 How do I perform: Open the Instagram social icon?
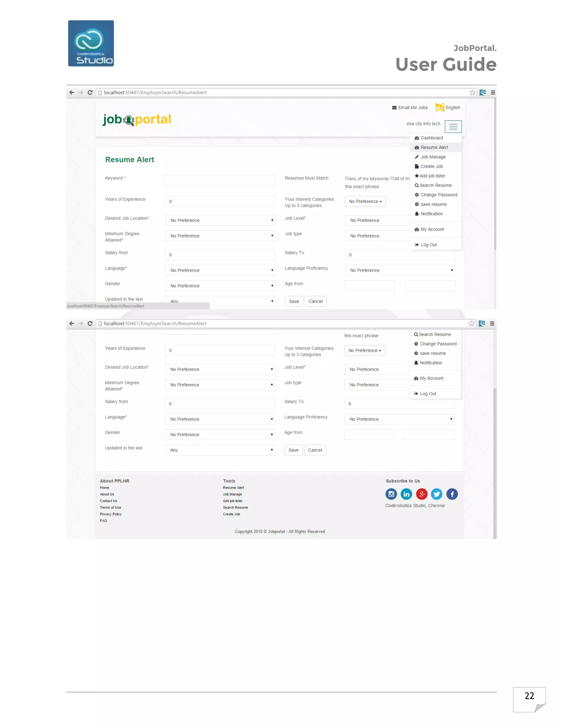391,494
